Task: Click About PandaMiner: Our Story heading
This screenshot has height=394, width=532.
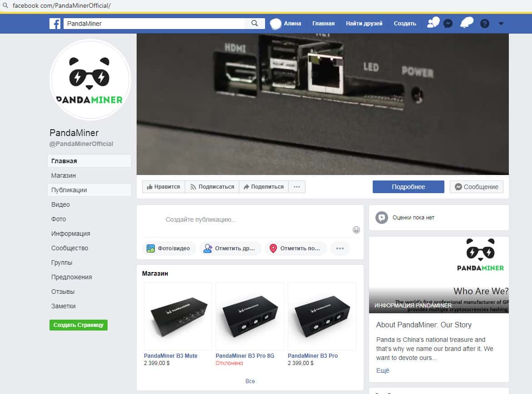Action: point(424,325)
